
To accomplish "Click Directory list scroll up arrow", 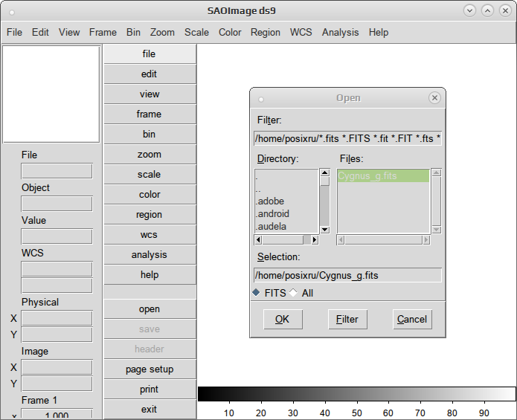I will [x=325, y=172].
